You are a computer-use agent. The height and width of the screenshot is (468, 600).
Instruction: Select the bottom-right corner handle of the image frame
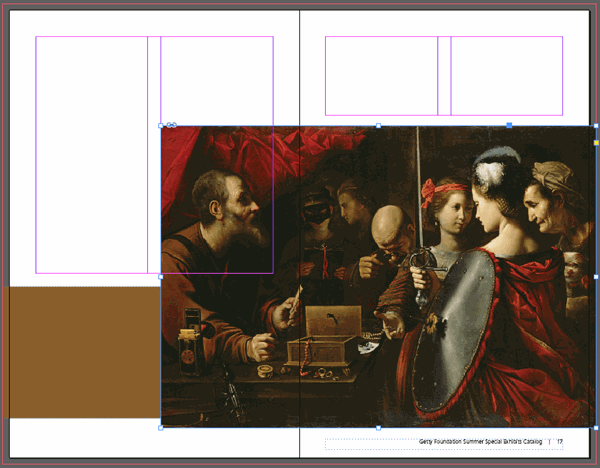click(x=596, y=428)
